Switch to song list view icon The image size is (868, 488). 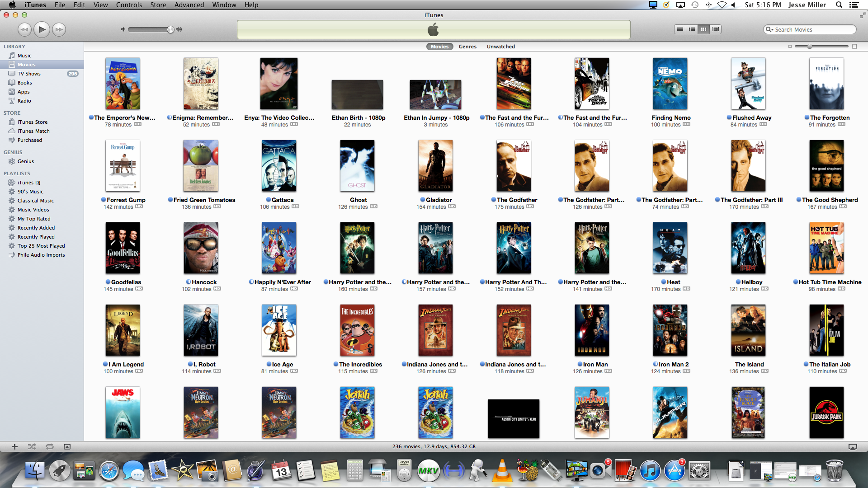coord(680,29)
